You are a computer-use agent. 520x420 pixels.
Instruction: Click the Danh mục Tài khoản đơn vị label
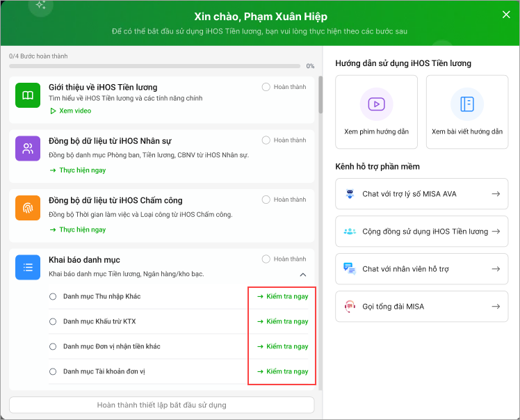coord(104,371)
